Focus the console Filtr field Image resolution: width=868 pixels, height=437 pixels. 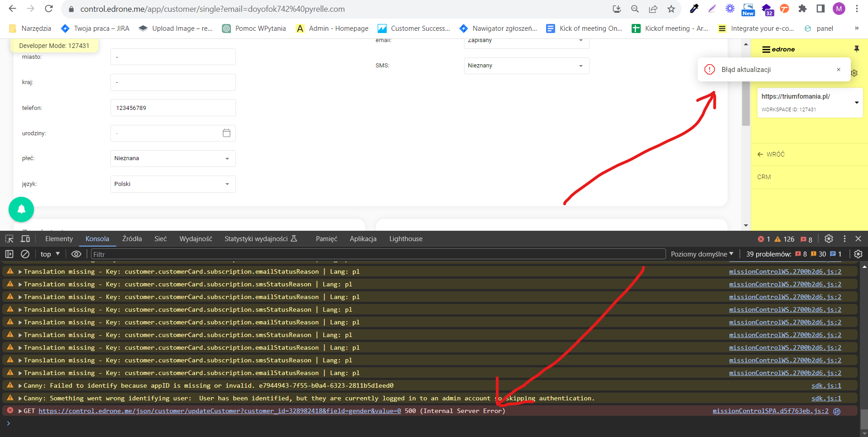tap(378, 254)
